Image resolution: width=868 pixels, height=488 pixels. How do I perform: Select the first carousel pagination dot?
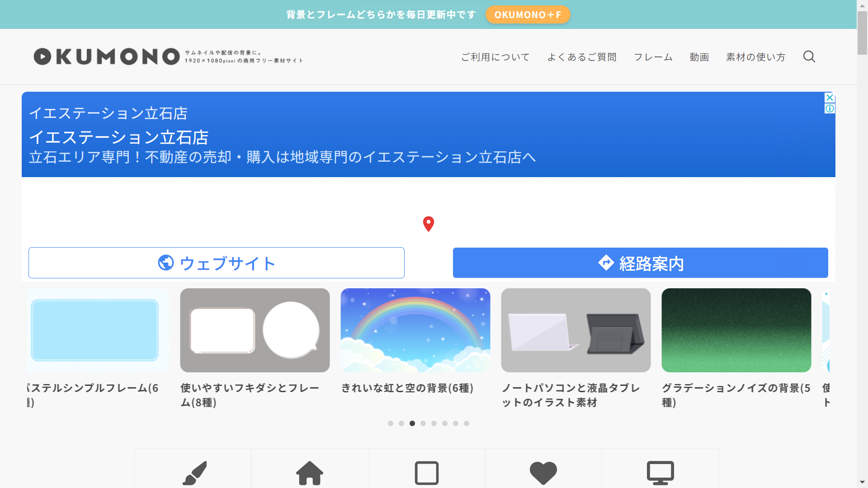[390, 423]
